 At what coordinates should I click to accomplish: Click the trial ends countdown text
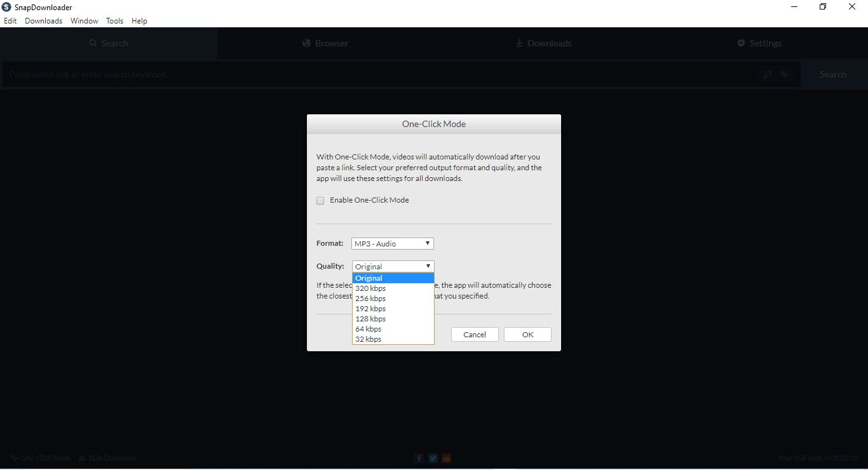818,458
